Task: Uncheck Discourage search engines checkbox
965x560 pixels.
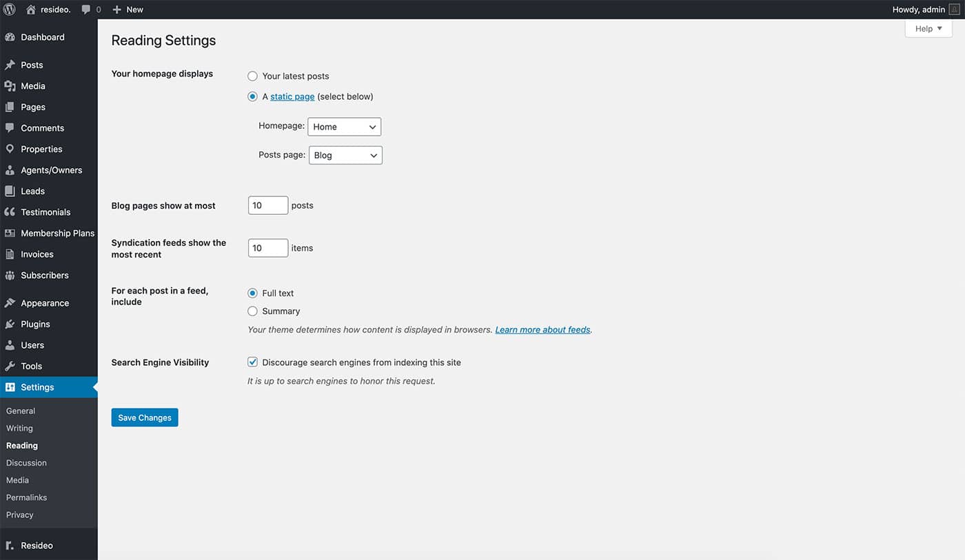Action: tap(252, 362)
